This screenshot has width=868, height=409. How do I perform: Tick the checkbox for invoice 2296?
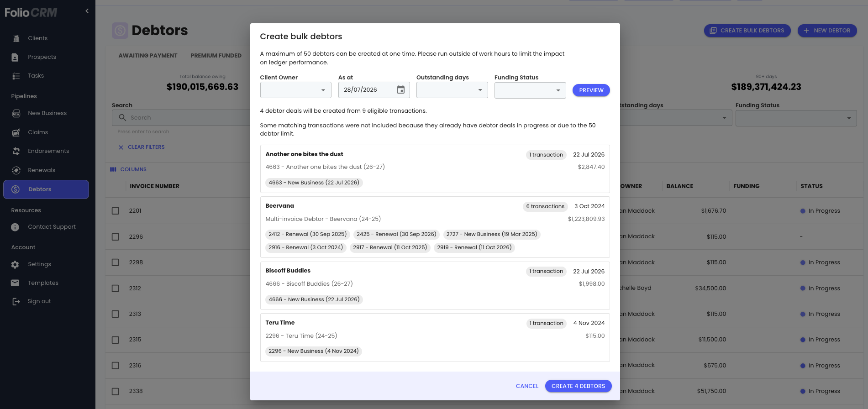tap(116, 237)
